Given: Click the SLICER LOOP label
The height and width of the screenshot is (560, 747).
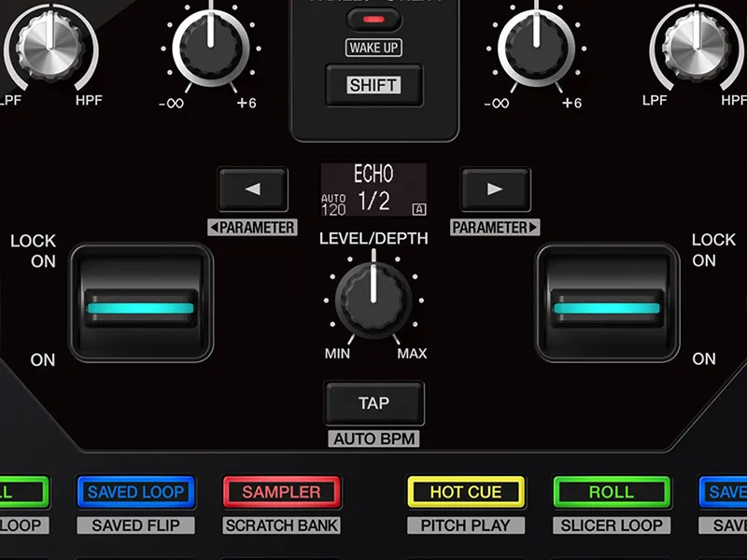Looking at the screenshot, I should [x=612, y=525].
